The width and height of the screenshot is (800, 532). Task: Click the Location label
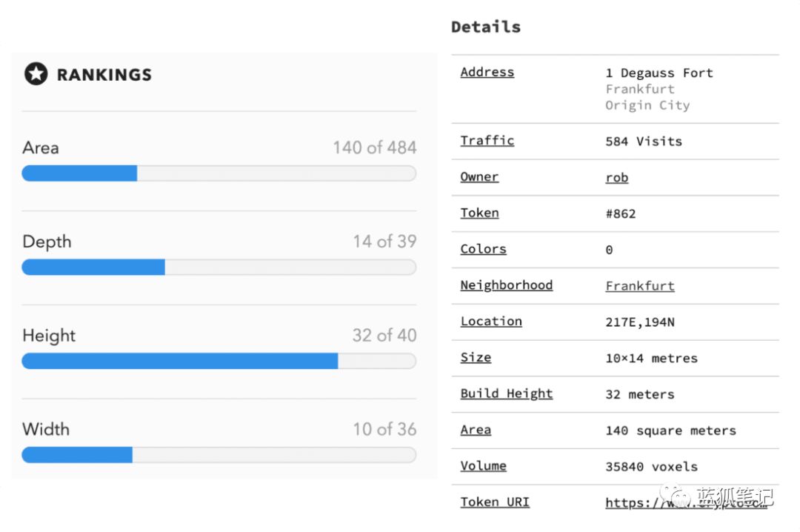[x=491, y=321]
